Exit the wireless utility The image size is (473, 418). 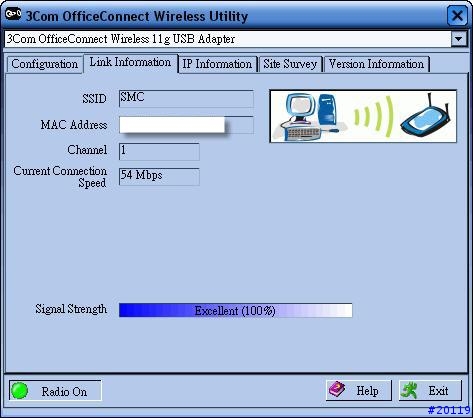[x=430, y=390]
